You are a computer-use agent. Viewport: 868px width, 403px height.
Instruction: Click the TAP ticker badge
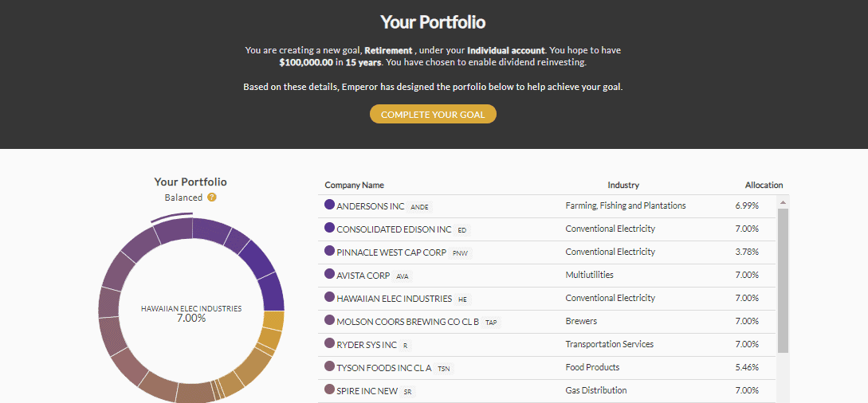coord(491,323)
